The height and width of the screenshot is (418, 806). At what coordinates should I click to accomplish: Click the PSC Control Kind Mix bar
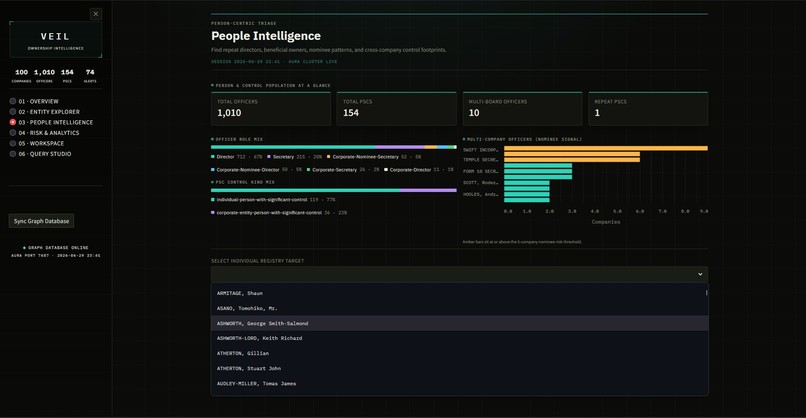point(334,190)
